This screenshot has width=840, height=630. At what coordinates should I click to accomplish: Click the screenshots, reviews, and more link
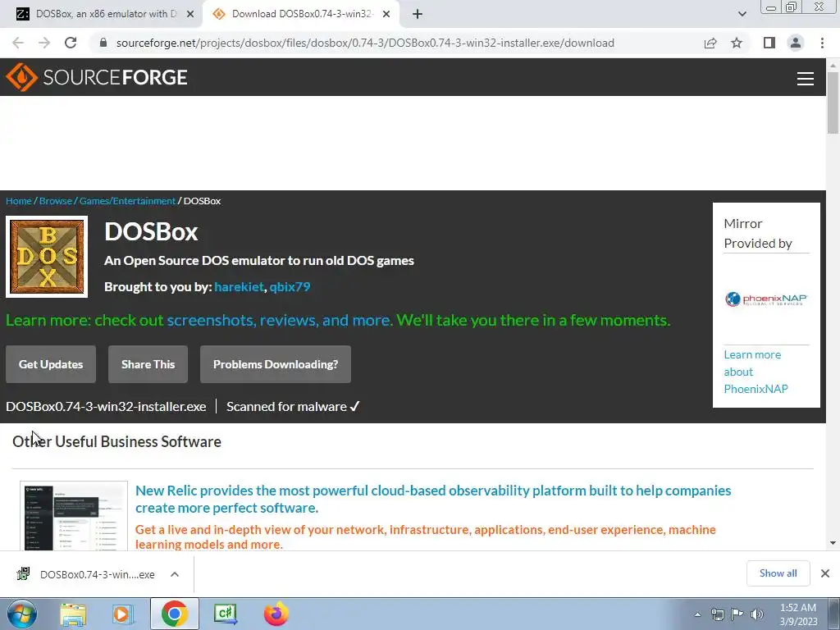coord(280,321)
